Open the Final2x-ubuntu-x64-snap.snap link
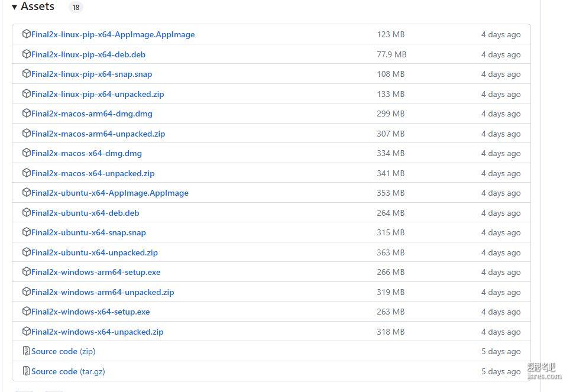 click(89, 233)
